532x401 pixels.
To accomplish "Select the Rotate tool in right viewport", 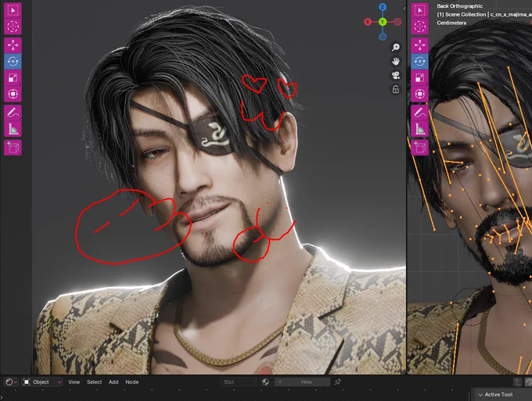I will 419,62.
